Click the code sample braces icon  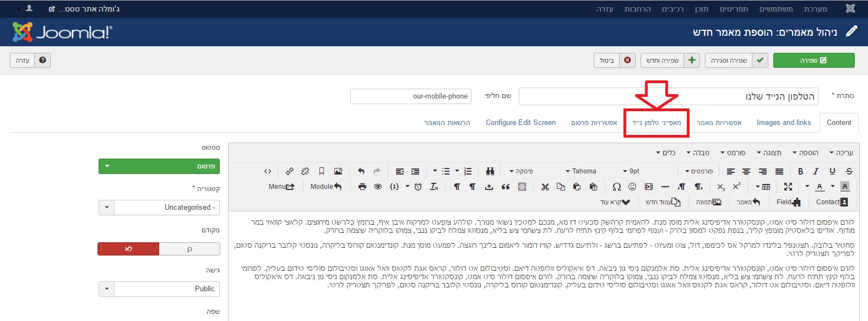click(x=394, y=187)
